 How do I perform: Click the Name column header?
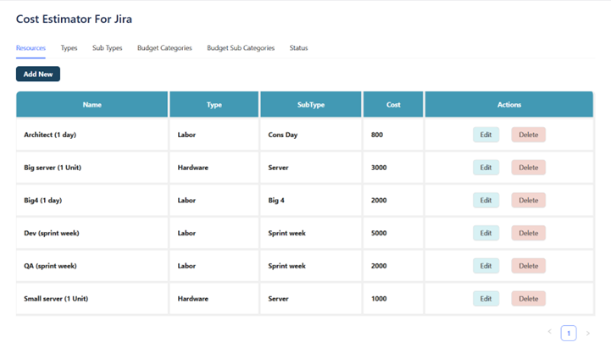point(92,105)
